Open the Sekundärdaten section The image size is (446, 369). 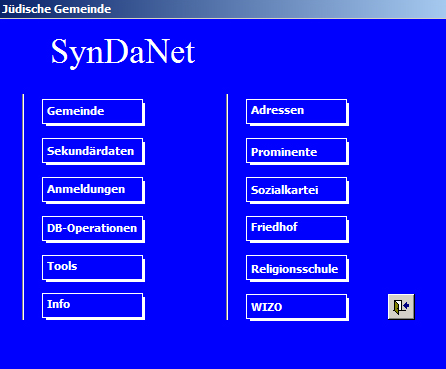[x=93, y=151]
